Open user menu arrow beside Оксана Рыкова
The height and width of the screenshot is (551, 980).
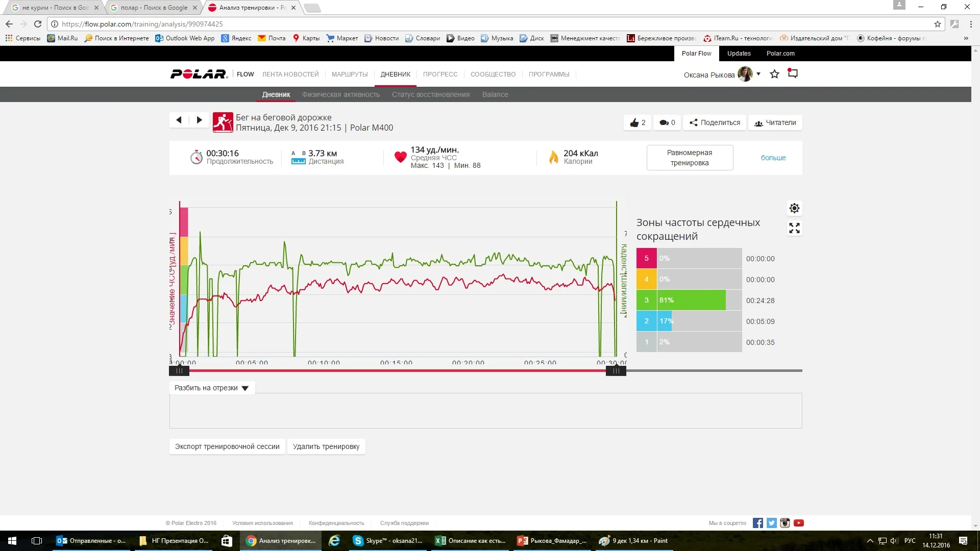(758, 74)
